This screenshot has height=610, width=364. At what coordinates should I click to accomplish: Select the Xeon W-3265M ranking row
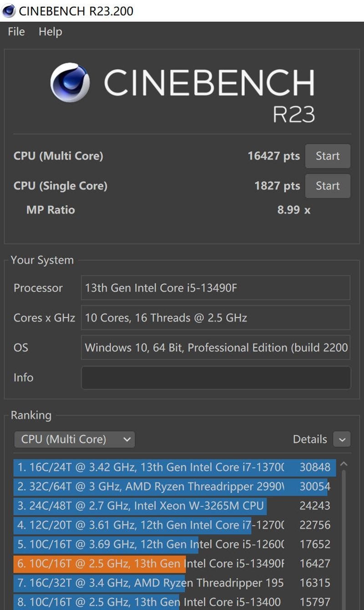tap(173, 506)
